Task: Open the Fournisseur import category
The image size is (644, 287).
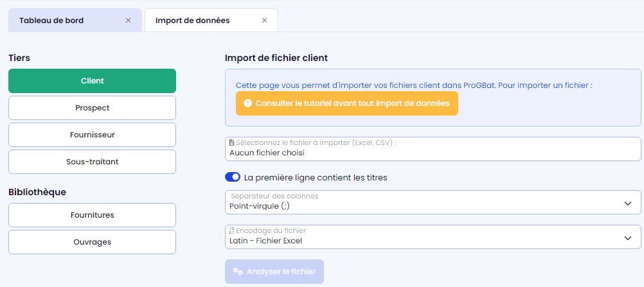Action: [x=92, y=135]
